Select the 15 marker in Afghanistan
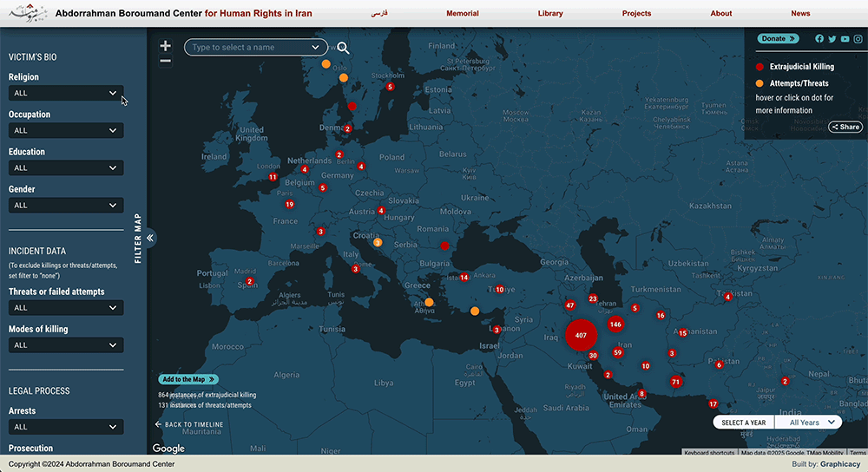The image size is (868, 472). point(682,333)
